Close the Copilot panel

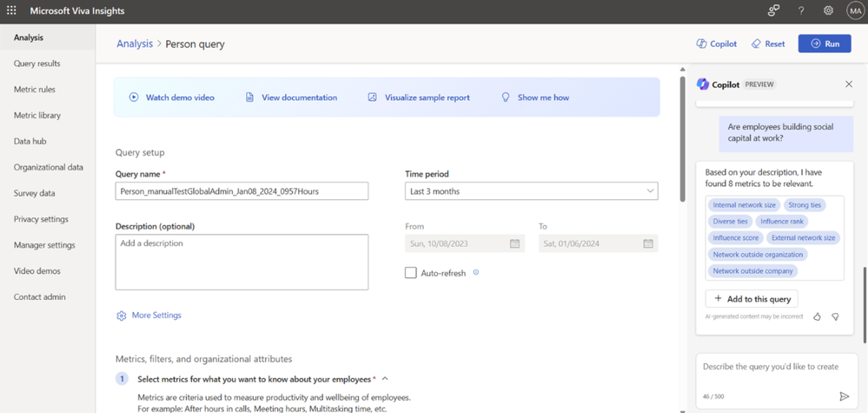coord(849,84)
